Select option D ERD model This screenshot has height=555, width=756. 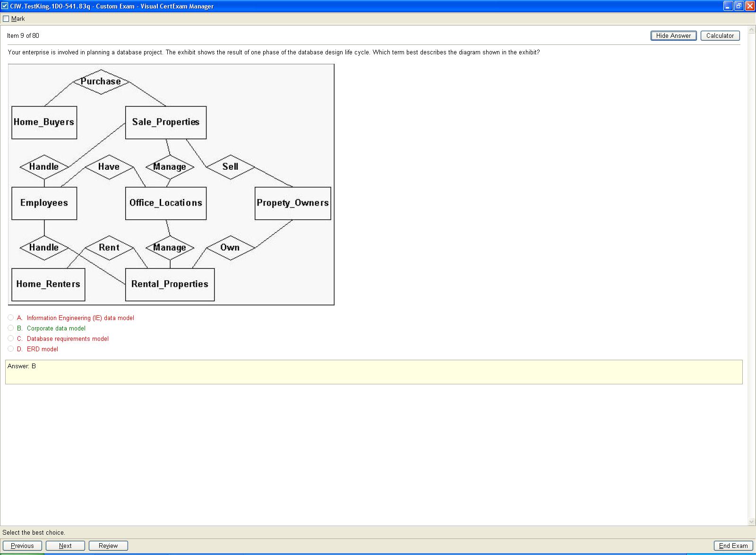[x=11, y=349]
